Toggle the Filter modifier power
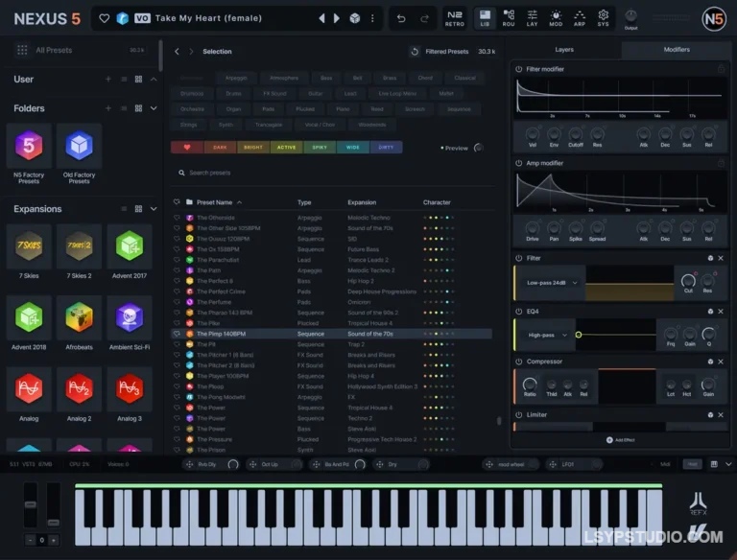Screen dimensions: 737x560 click(519, 69)
